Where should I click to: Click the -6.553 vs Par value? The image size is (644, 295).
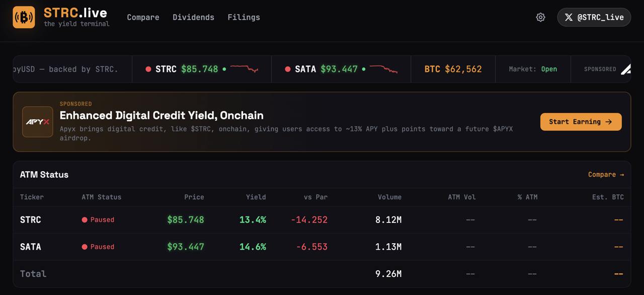point(312,247)
